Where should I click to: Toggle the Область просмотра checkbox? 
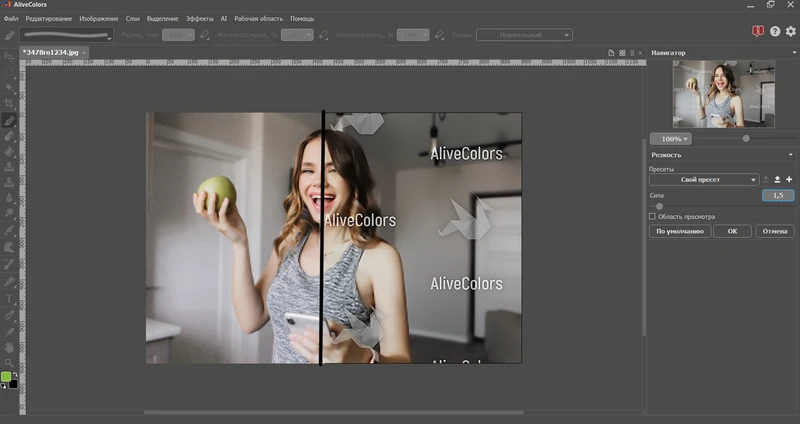652,216
